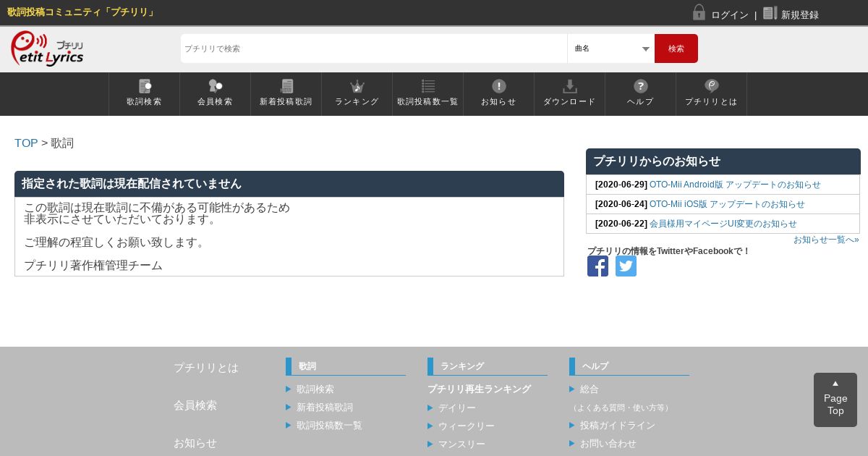Open 歌詞検索 lyrics search nav icon
This screenshot has width=868, height=456.
point(145,86)
